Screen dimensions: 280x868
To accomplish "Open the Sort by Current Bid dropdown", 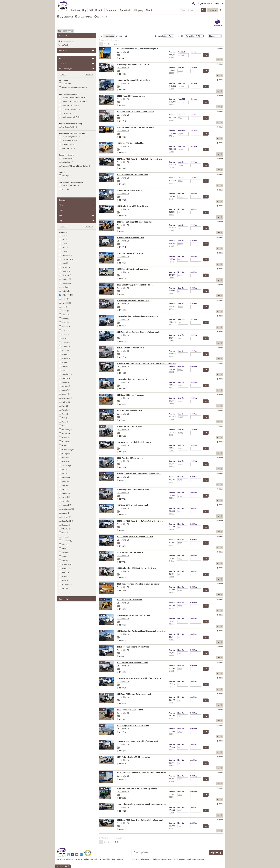I will pyautogui.click(x=194, y=36).
